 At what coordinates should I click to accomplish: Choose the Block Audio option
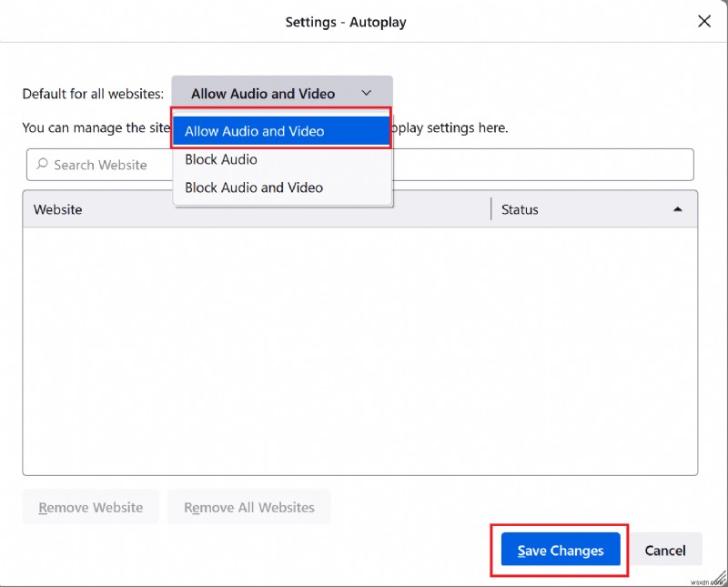[x=221, y=159]
